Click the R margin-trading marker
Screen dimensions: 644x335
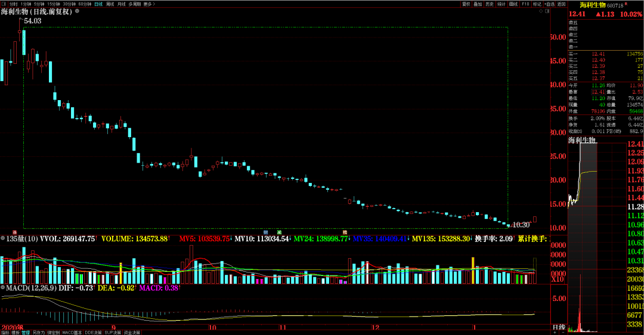pyautogui.click(x=626, y=4)
